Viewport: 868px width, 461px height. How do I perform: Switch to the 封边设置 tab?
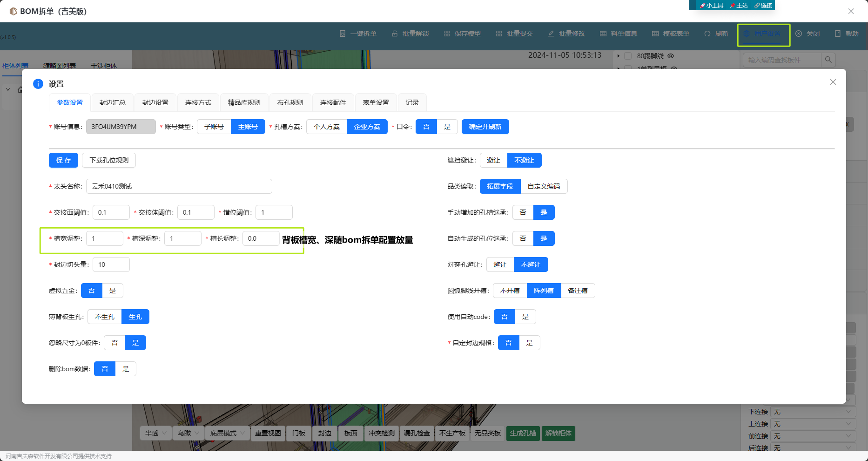coord(155,102)
